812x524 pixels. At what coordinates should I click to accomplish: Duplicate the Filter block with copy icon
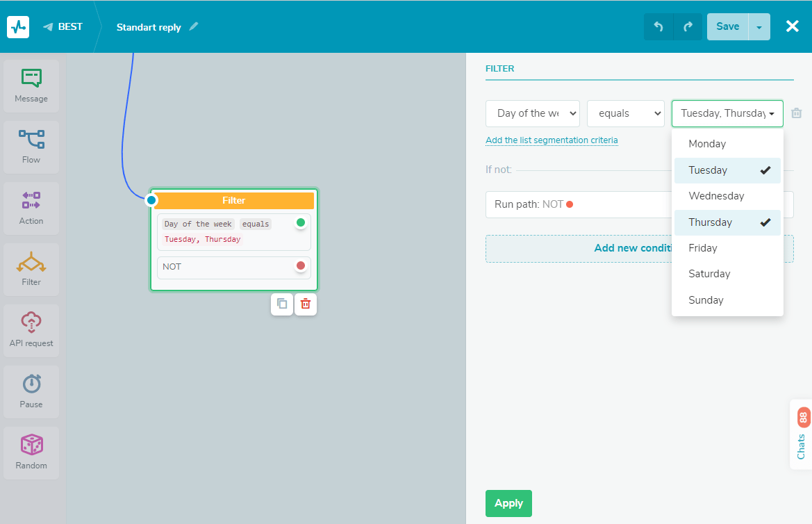282,304
